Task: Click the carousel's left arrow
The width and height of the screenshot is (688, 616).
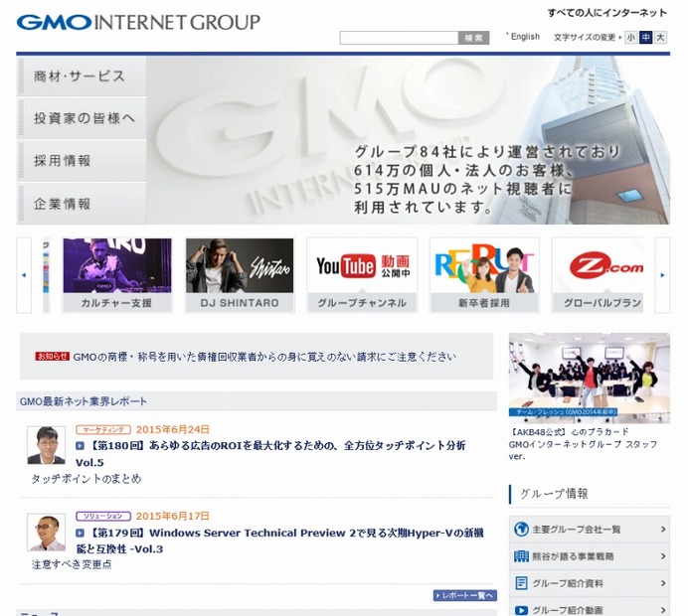Action: click(x=24, y=275)
